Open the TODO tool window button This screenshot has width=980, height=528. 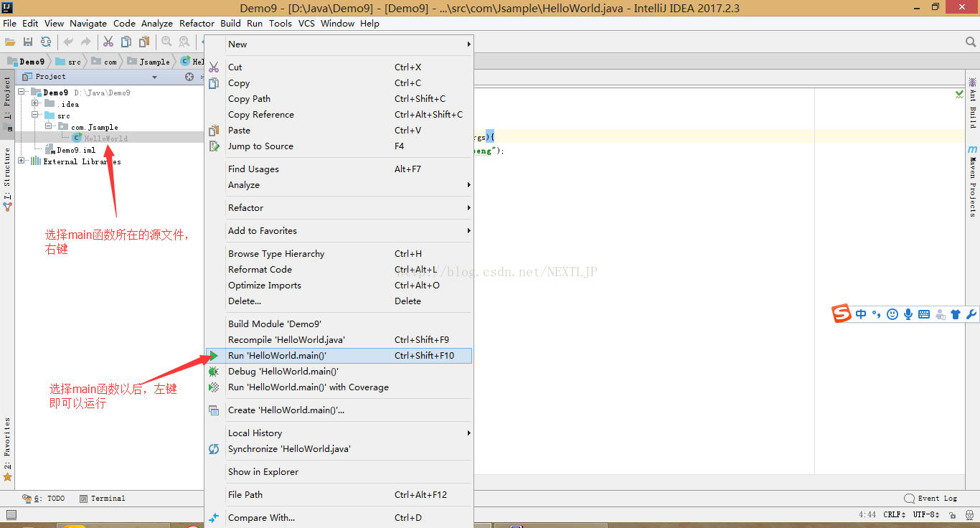click(x=44, y=498)
